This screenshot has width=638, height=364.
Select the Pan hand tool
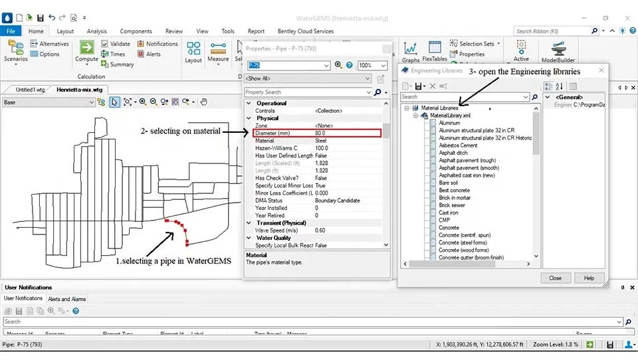(204, 102)
